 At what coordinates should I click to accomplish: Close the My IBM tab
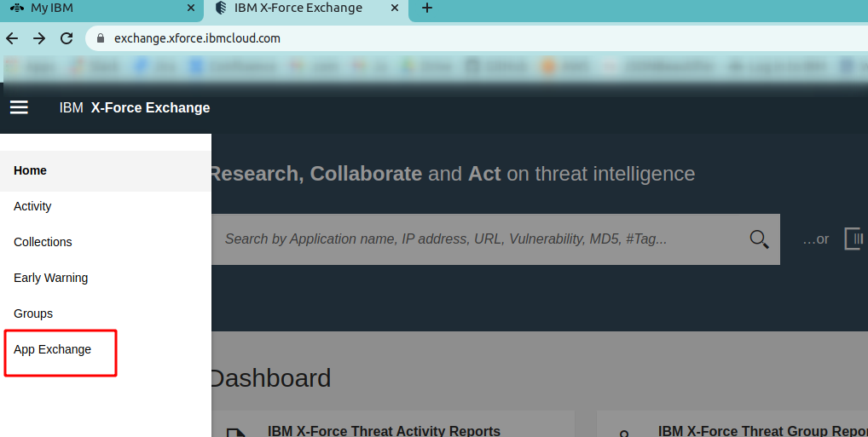click(190, 8)
